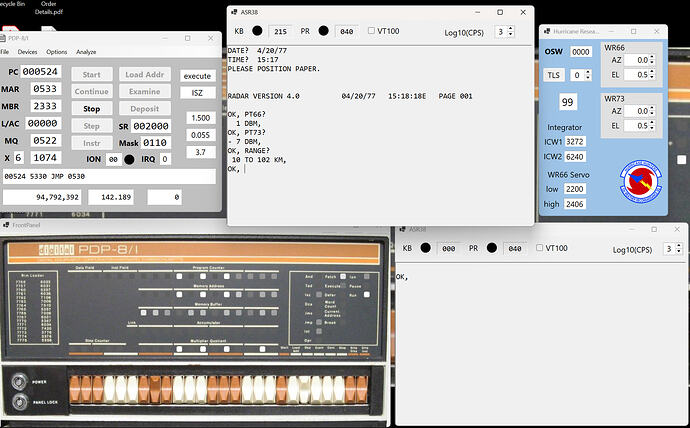Image resolution: width=690 pixels, height=428 pixels.
Task: Decrease the WR66 EL value
Action: (x=652, y=77)
